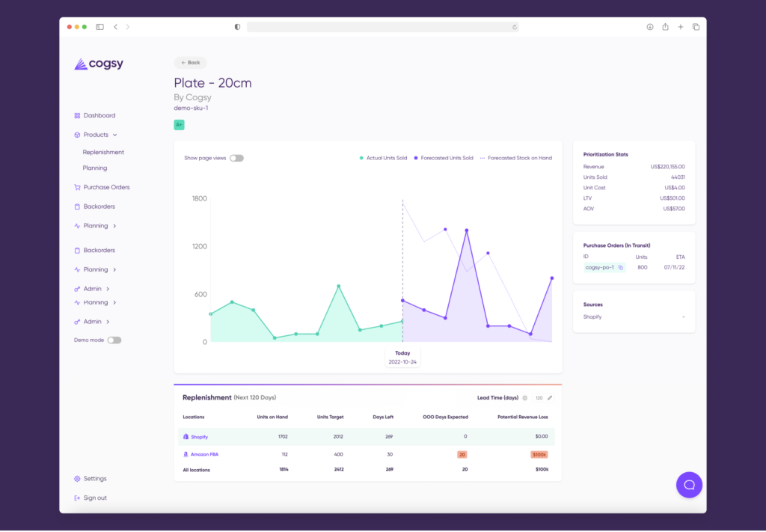Open Purchase Orders via cart icon
The image size is (766, 532).
(77, 187)
